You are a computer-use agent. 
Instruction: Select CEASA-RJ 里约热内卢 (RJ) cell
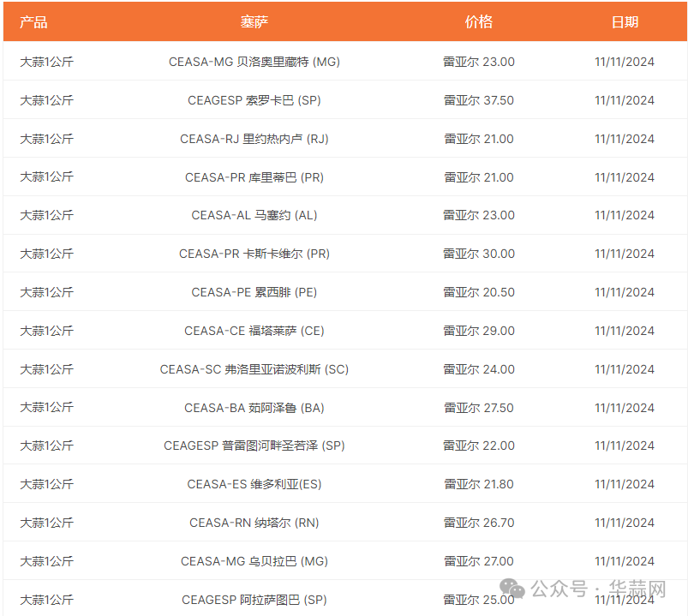[x=254, y=139]
